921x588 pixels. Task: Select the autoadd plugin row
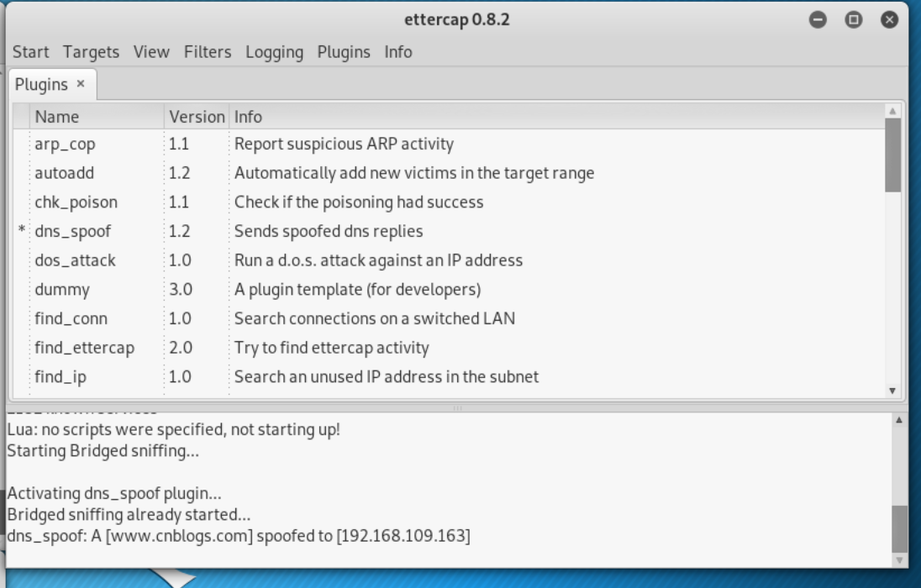click(449, 173)
